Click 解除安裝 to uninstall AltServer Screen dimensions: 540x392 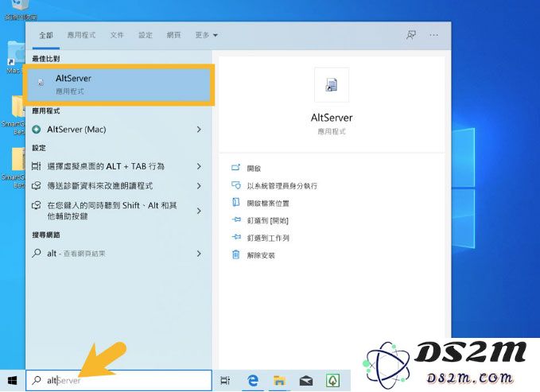pos(261,255)
